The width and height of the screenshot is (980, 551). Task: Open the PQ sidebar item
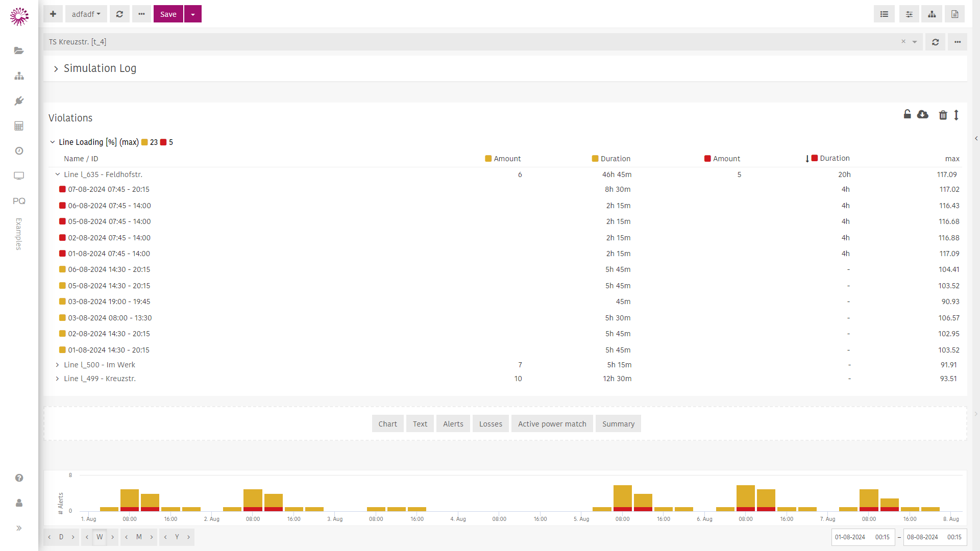click(19, 201)
